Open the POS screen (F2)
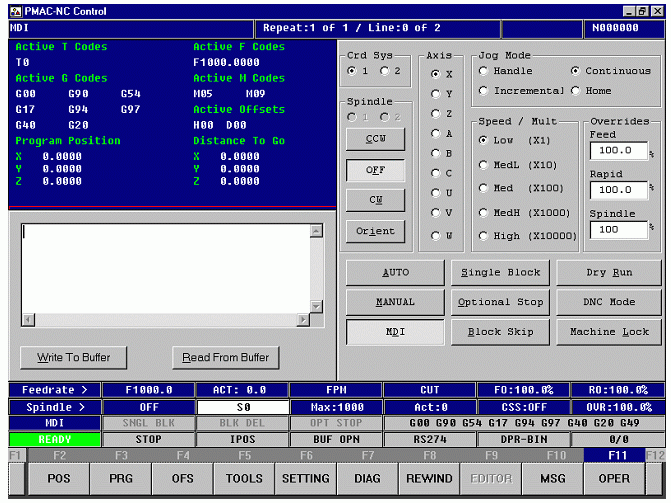671x503 pixels. [x=59, y=479]
